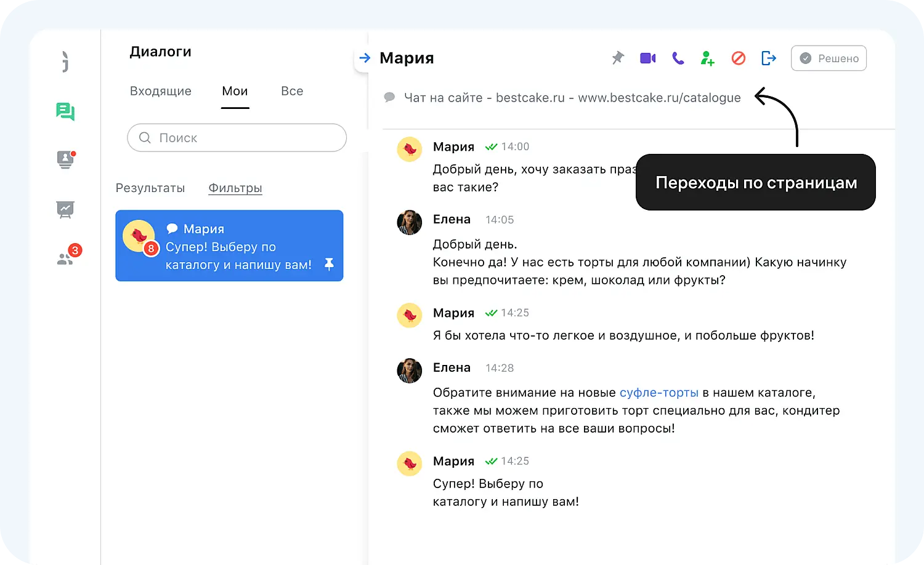
Task: Click the Jivo logo at sidebar top
Action: coord(65,61)
